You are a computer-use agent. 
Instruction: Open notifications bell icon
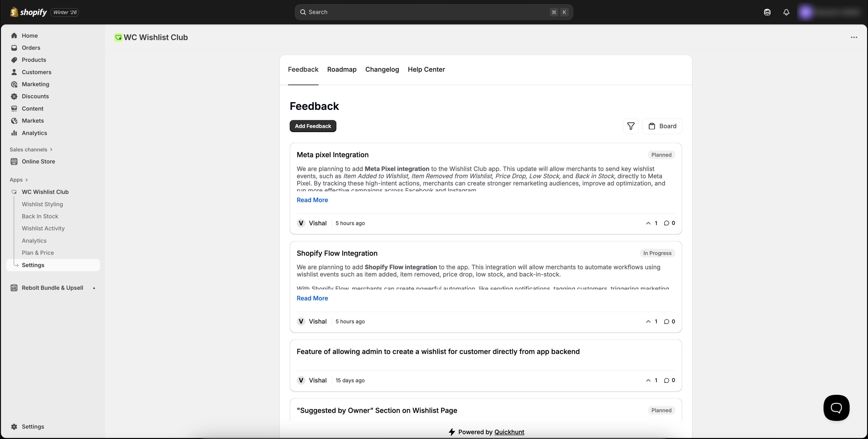786,12
